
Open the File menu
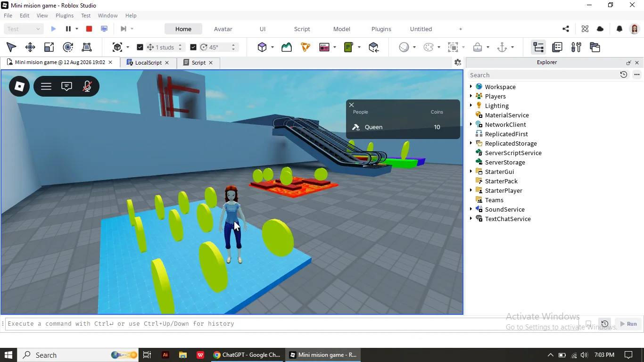tap(8, 16)
